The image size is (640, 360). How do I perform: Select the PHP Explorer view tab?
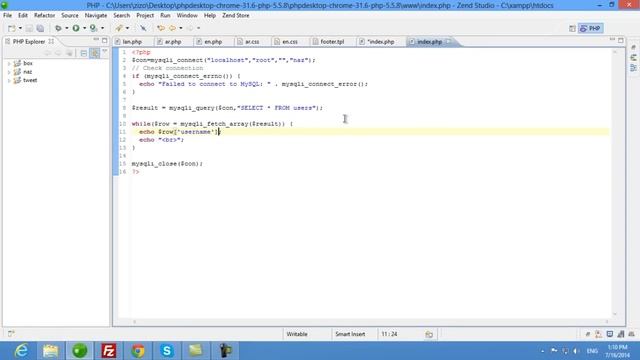coord(29,42)
